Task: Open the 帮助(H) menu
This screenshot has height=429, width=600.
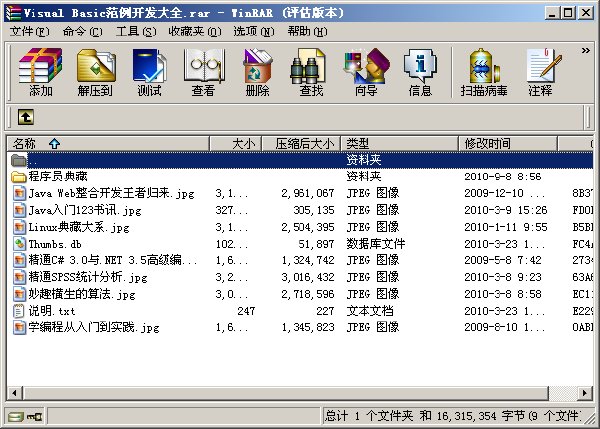Action: [x=307, y=31]
